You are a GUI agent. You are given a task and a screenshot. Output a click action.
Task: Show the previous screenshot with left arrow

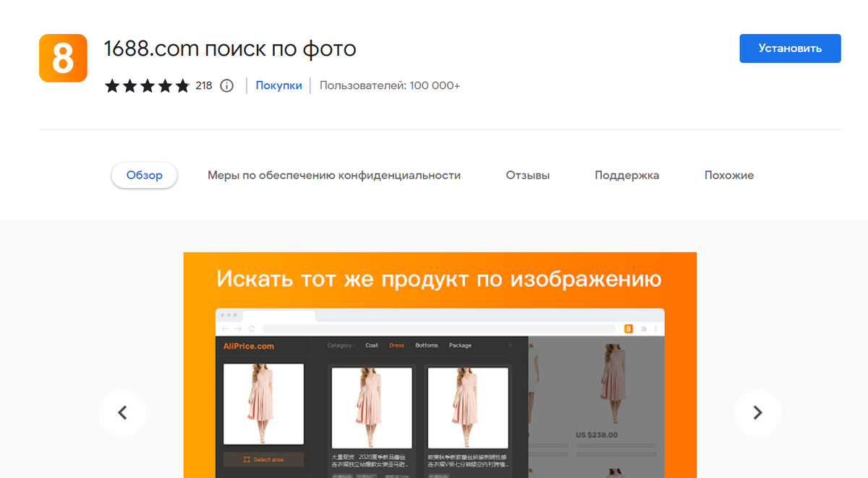pyautogui.click(x=123, y=413)
